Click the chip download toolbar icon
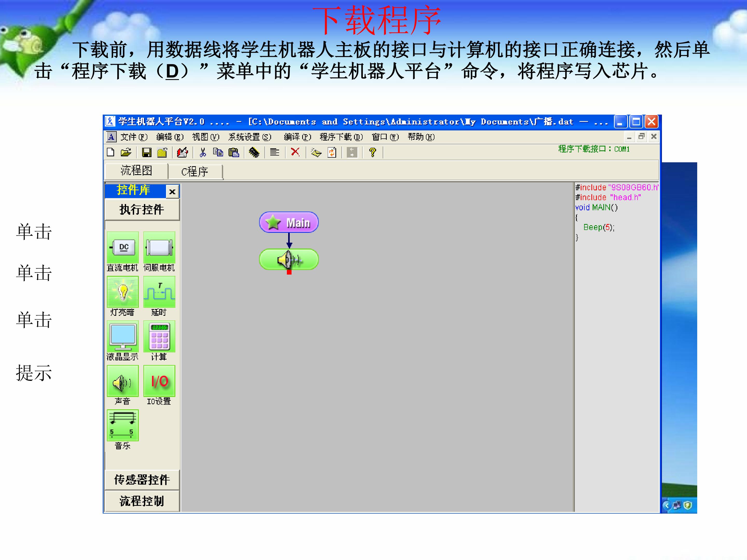The height and width of the screenshot is (560, 747). pyautogui.click(x=254, y=152)
